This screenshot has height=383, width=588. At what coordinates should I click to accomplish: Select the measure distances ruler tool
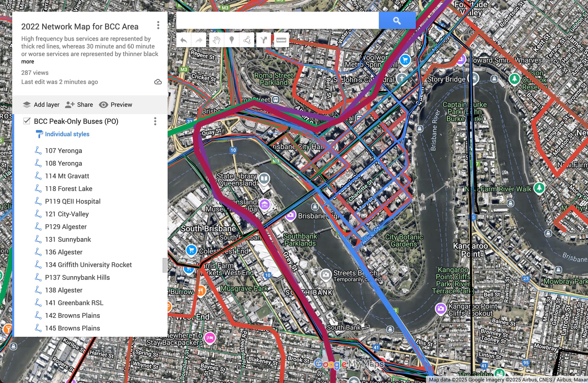[x=281, y=40]
